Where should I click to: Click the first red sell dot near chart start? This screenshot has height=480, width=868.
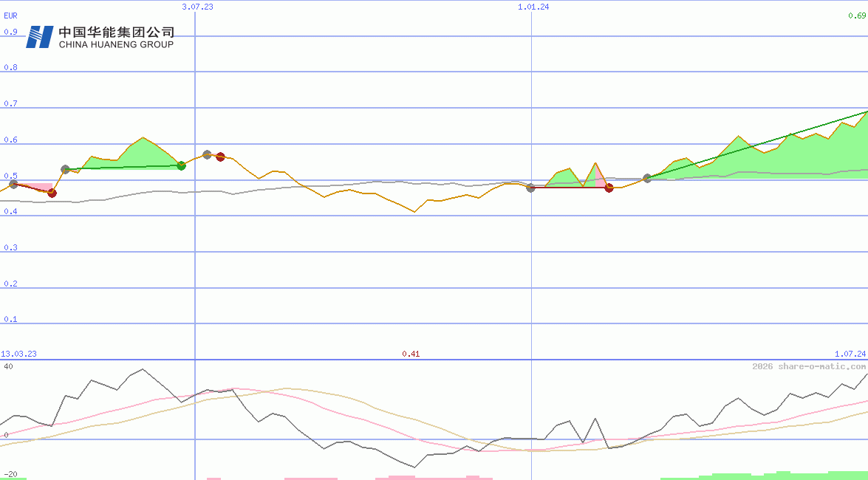point(52,193)
